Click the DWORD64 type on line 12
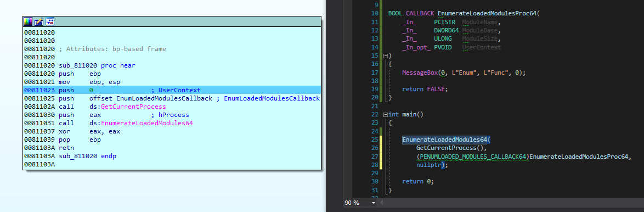Viewport: 644px width, 212px height. (447, 30)
